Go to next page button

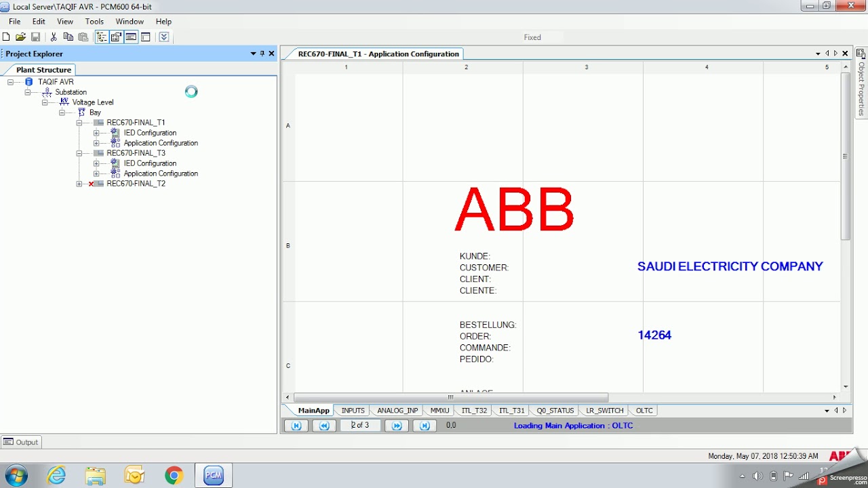(x=397, y=426)
